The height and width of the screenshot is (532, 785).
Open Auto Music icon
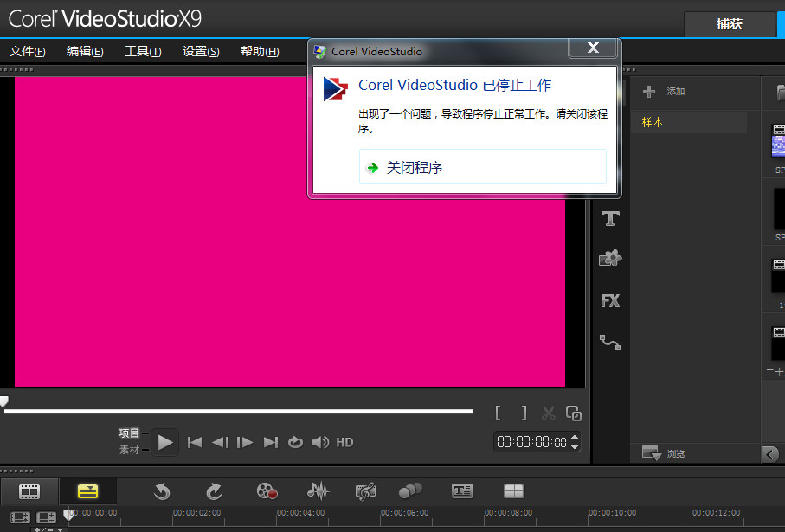pyautogui.click(x=365, y=491)
